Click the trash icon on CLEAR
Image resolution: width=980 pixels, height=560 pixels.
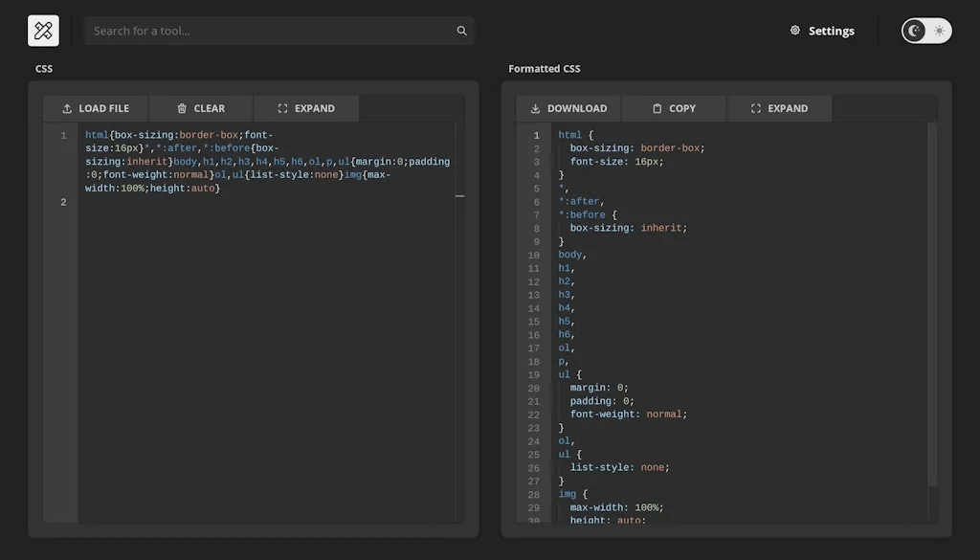tap(182, 108)
